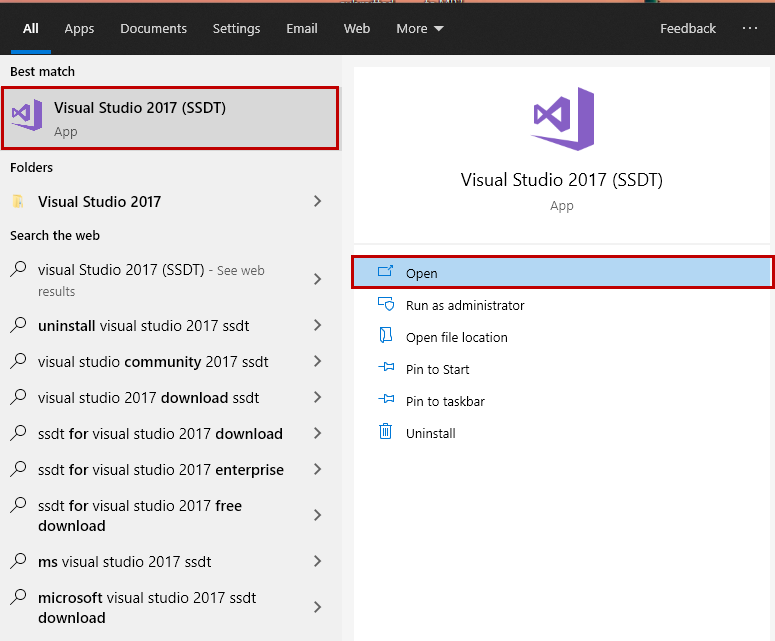Select the Settings filter tab
The image size is (775, 641).
pyautogui.click(x=236, y=28)
